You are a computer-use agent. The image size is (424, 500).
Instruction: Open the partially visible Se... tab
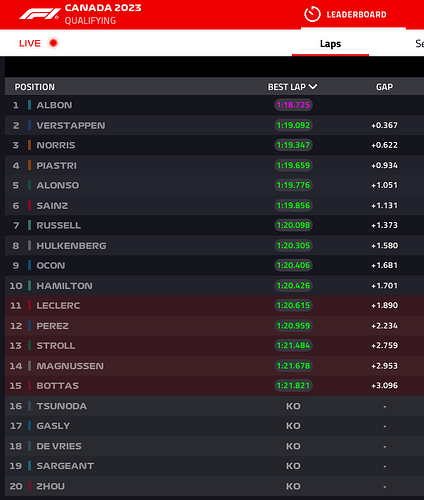420,44
